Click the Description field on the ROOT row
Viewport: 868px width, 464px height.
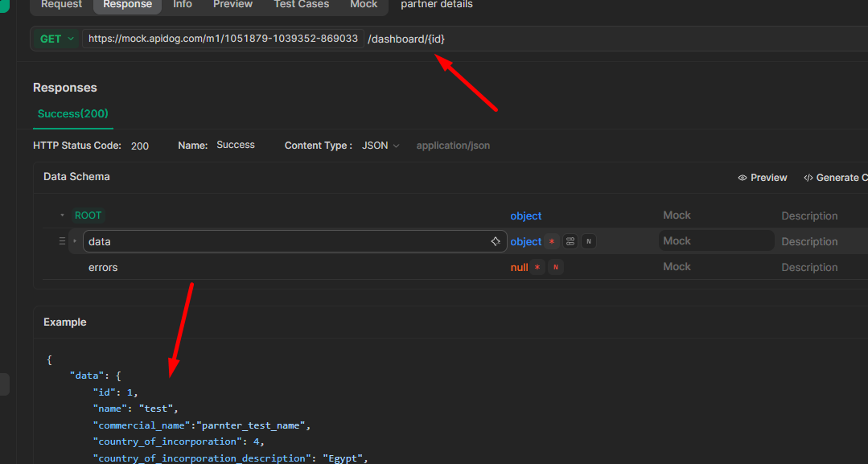[809, 216]
